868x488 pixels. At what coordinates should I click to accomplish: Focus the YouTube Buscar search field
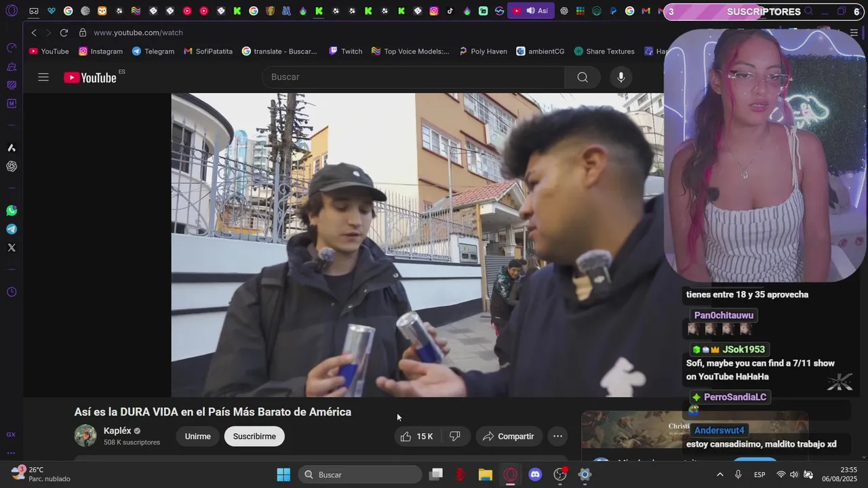414,77
